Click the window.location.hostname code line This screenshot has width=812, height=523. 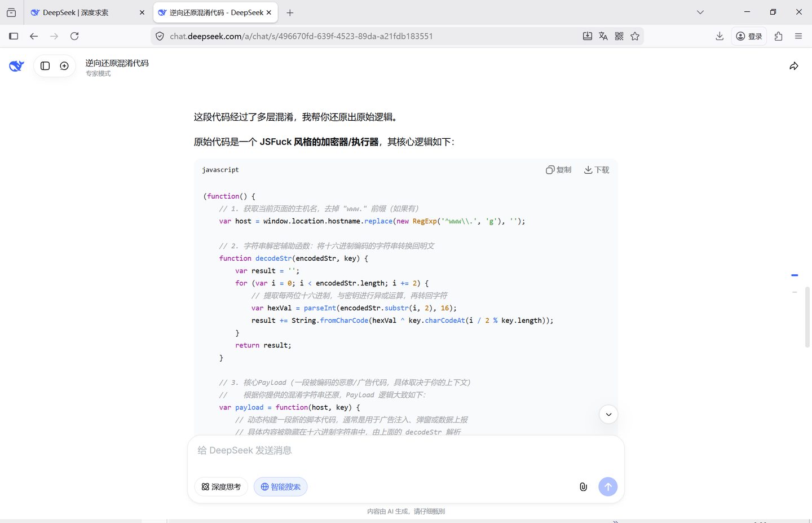point(372,221)
